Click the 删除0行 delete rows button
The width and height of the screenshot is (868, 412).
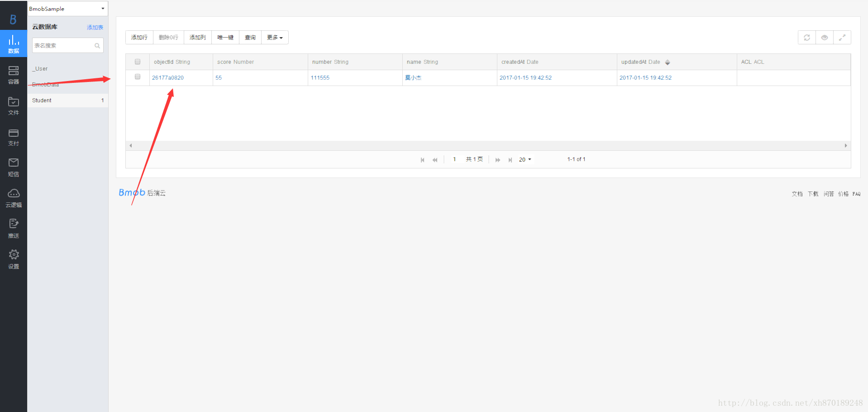click(168, 38)
